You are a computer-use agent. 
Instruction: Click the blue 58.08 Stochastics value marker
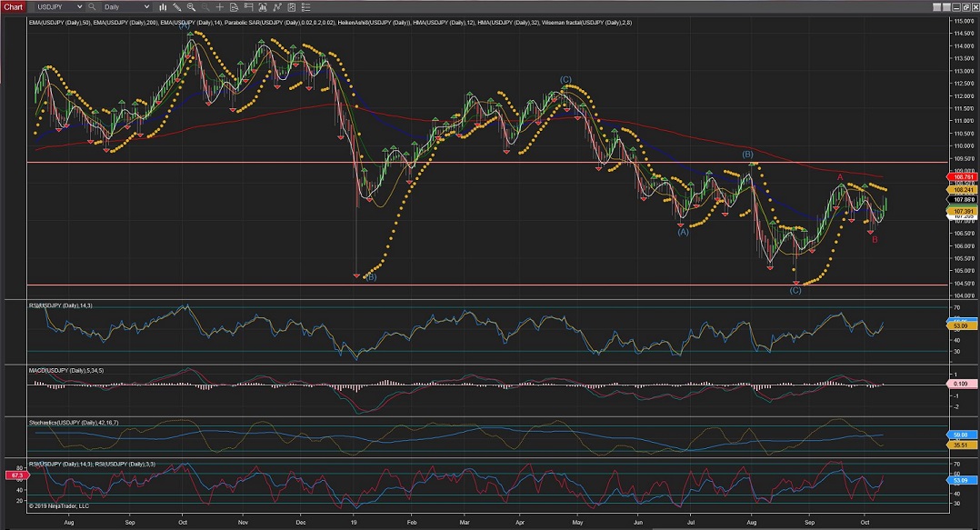tap(963, 435)
